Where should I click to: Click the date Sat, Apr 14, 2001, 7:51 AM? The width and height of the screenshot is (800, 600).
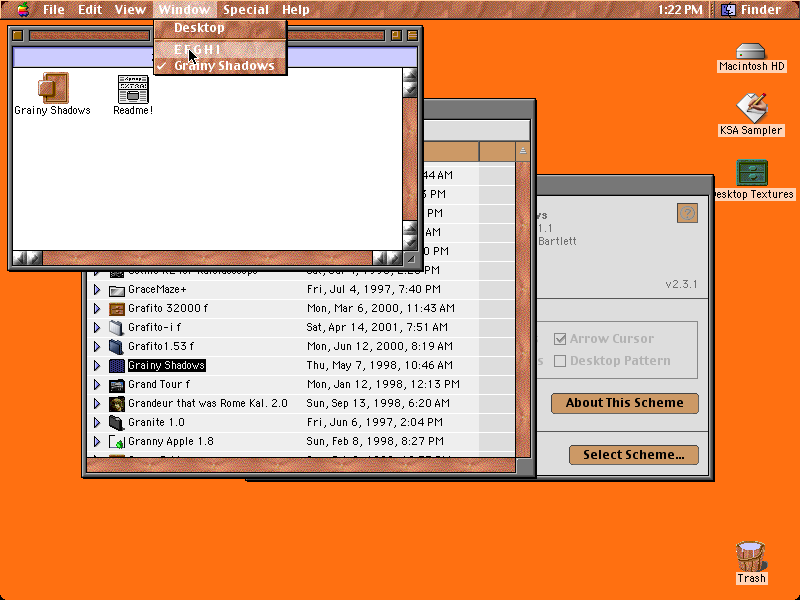377,328
